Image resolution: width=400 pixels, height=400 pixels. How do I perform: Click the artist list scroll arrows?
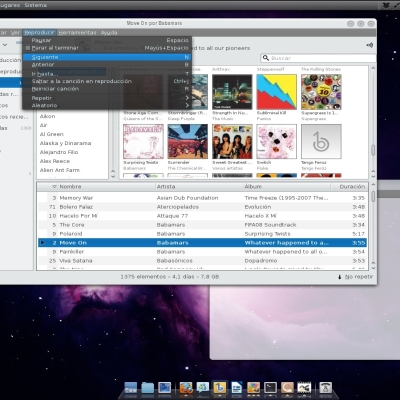point(113,174)
